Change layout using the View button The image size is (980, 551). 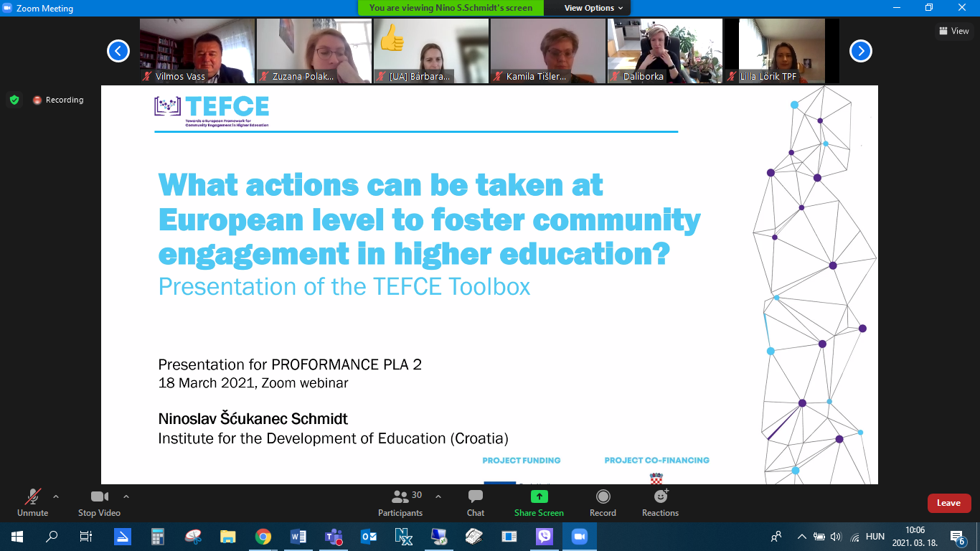[953, 31]
